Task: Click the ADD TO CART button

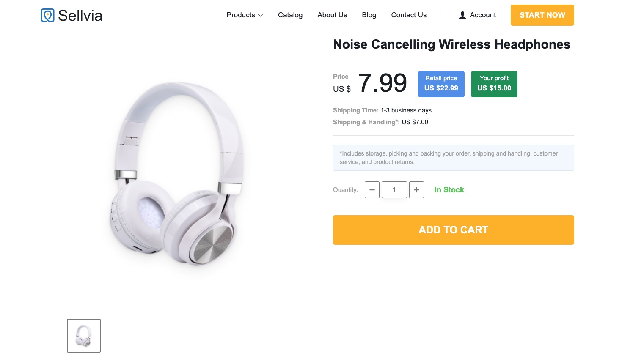Action: point(453,230)
